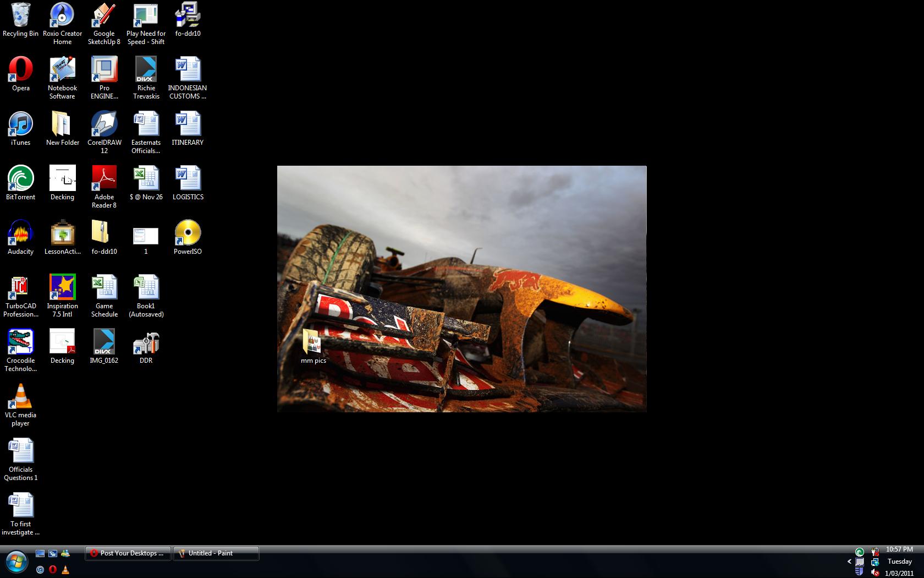The image size is (924, 578).
Task: Select the fo-ddr10 shortcut beside Need for Speed
Action: (188, 20)
